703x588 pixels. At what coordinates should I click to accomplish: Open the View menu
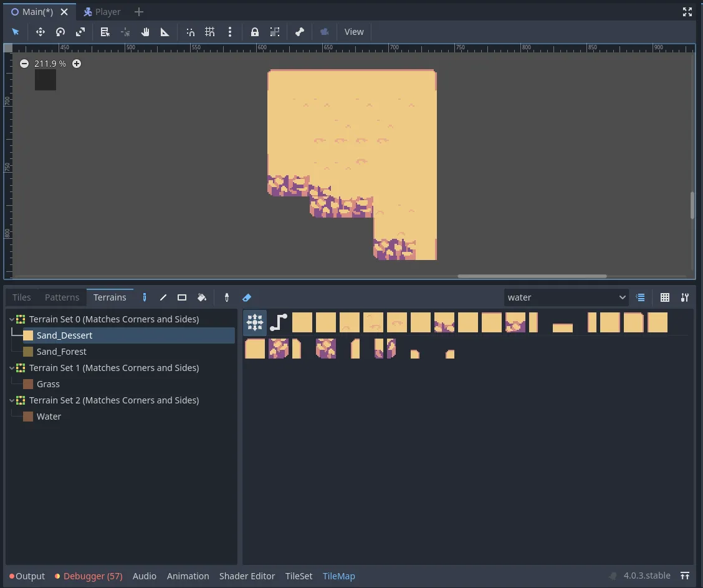pos(354,32)
